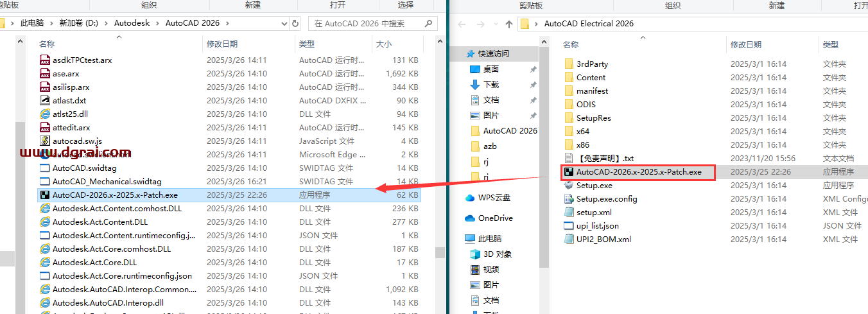Select the Setup.exe.config file icon
Screen dimensions: 868x314
click(x=569, y=198)
